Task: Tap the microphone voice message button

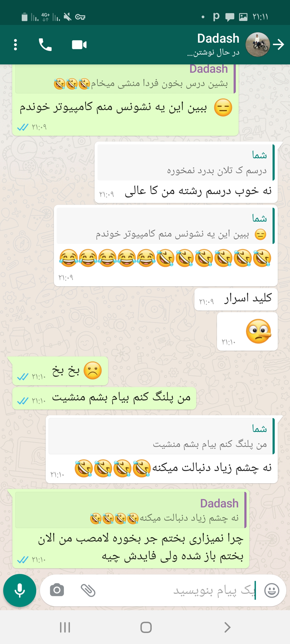Action: pyautogui.click(x=20, y=590)
